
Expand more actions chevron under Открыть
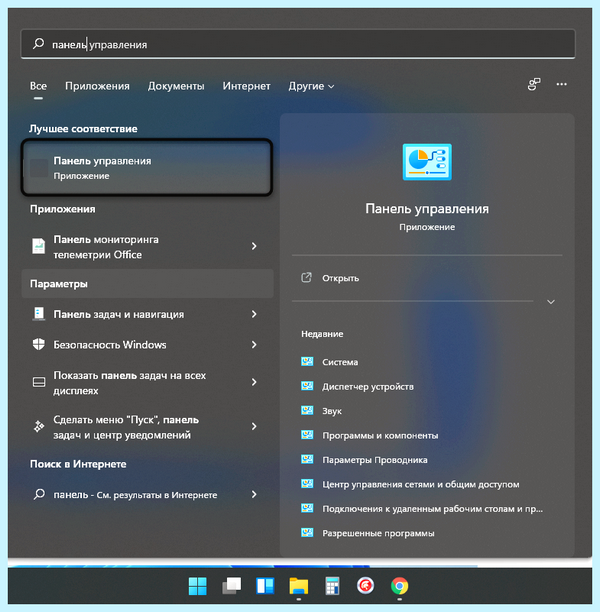(551, 302)
